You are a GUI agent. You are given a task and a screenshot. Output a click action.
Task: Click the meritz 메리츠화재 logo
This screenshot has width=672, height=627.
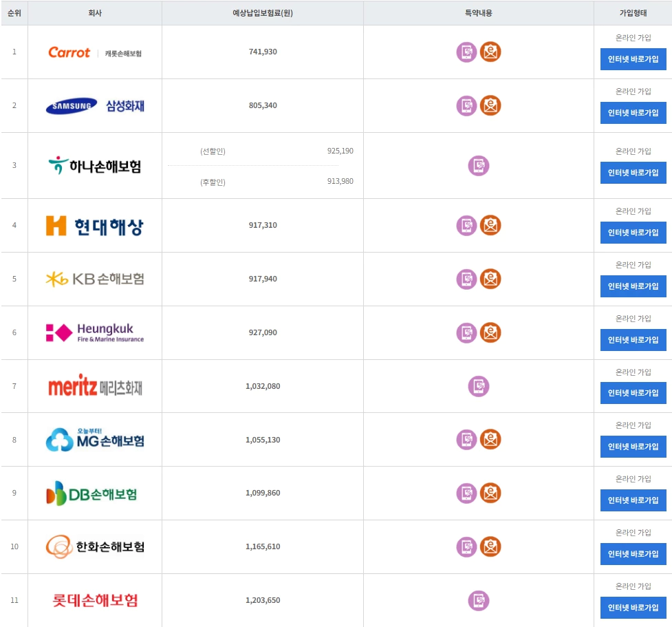point(95,385)
